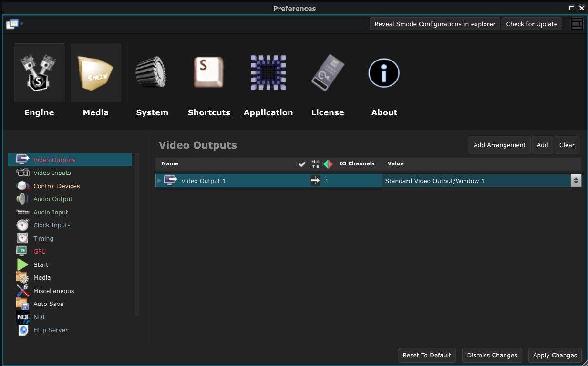Viewport: 588px width, 366px height.
Task: Click the Video Outputs monitor icon in sidebar
Action: coord(22,160)
